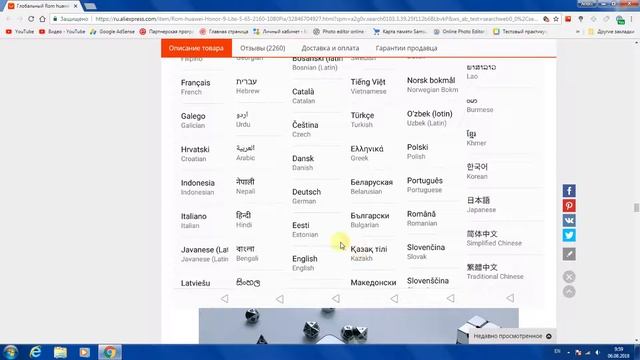
Task: Click the Català Catalan entry
Action: (x=303, y=96)
